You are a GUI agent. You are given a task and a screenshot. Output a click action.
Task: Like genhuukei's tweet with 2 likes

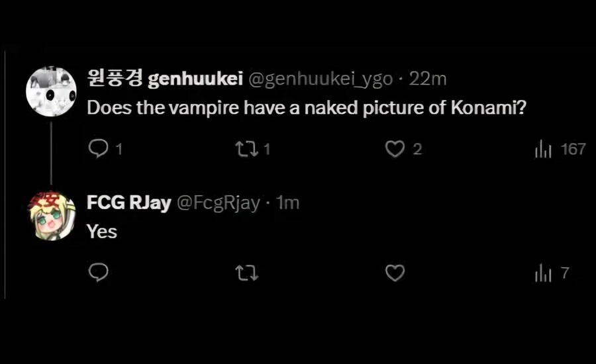pyautogui.click(x=395, y=149)
